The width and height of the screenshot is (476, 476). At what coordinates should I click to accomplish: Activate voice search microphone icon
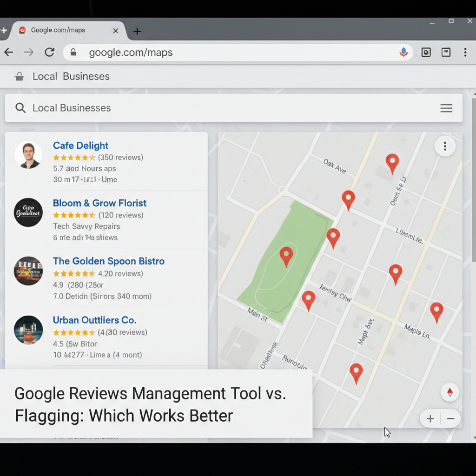click(x=403, y=52)
